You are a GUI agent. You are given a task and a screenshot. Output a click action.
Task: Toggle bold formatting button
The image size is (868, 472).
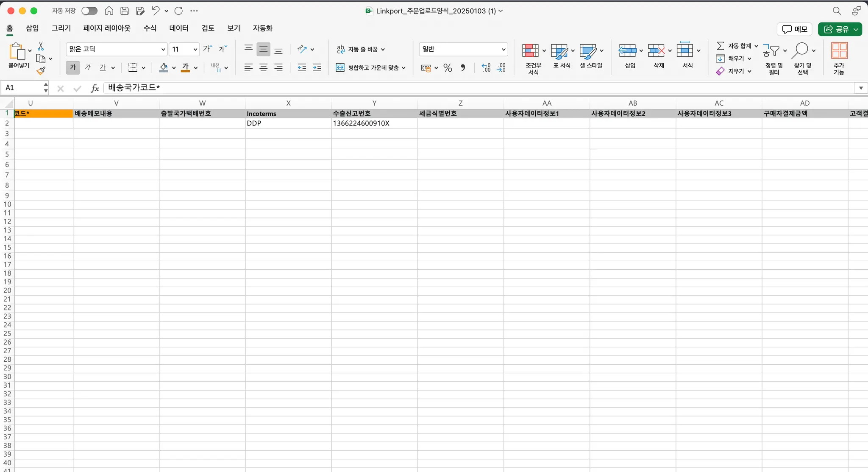click(73, 67)
